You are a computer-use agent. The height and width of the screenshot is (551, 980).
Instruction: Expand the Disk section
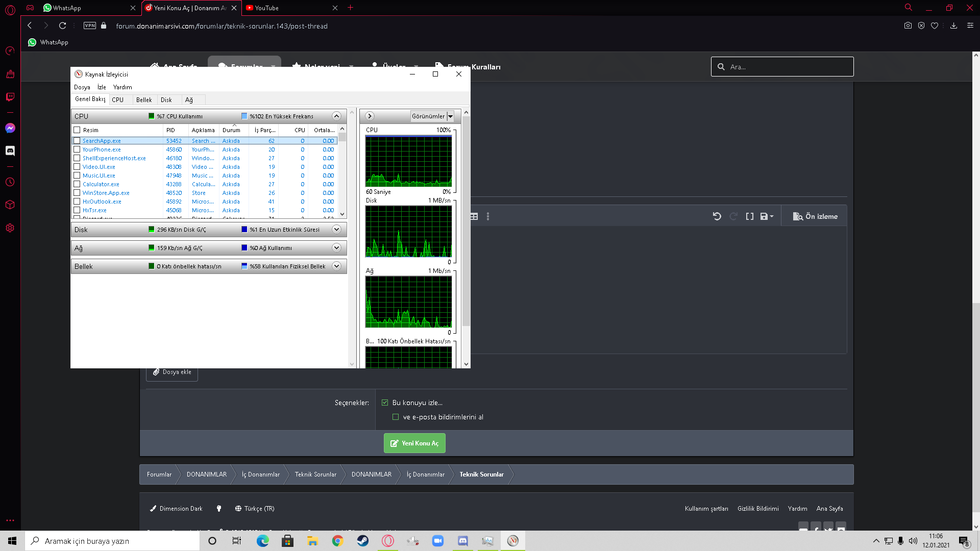(336, 230)
